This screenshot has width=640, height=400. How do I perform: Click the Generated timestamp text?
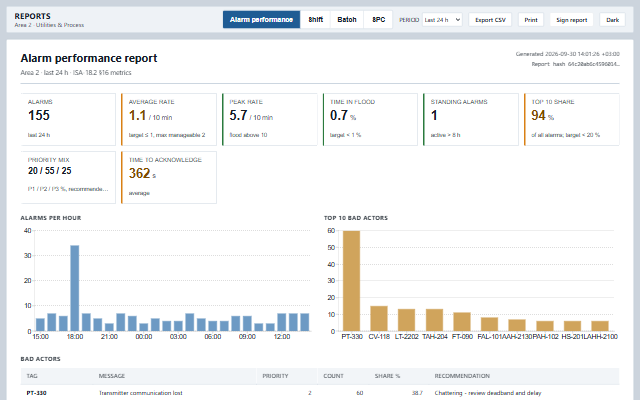[x=568, y=54]
